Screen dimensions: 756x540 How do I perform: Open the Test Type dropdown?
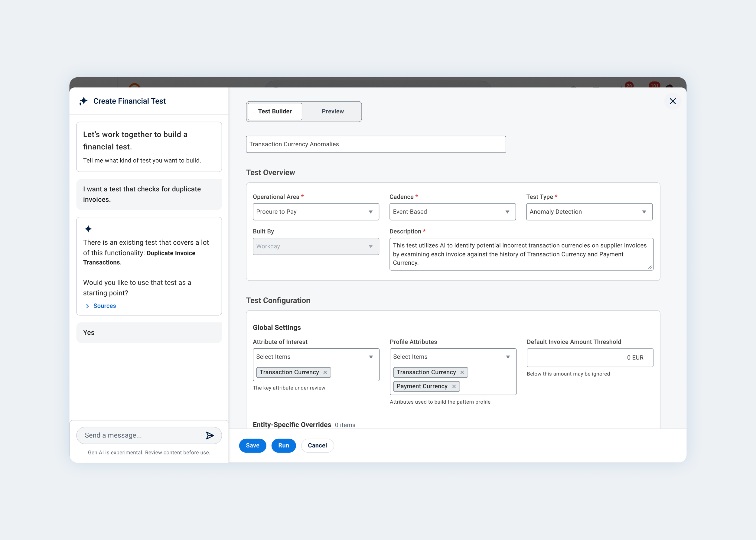(x=589, y=212)
